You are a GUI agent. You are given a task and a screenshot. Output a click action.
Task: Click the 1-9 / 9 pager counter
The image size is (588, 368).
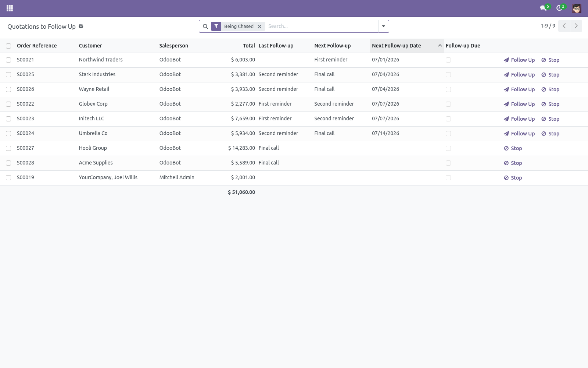coord(548,26)
